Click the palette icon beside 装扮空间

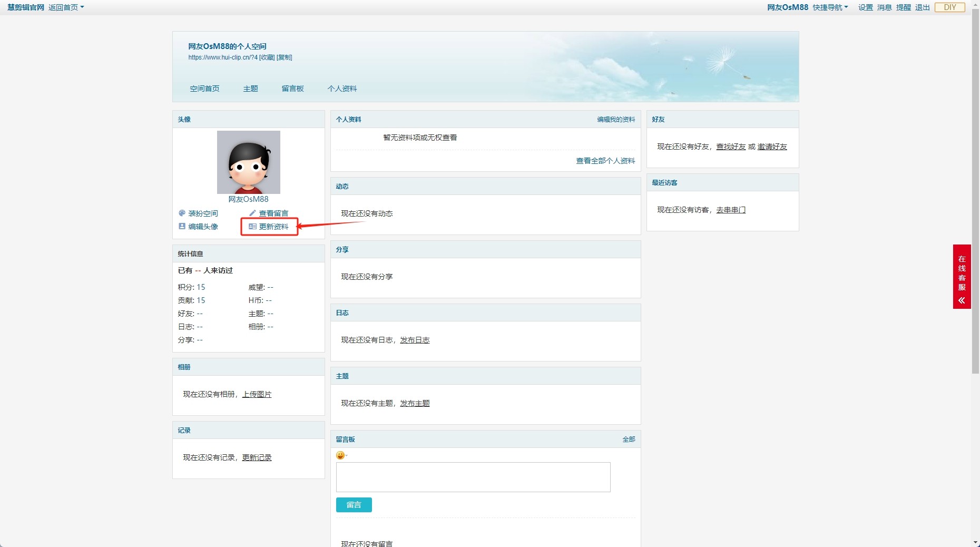182,213
